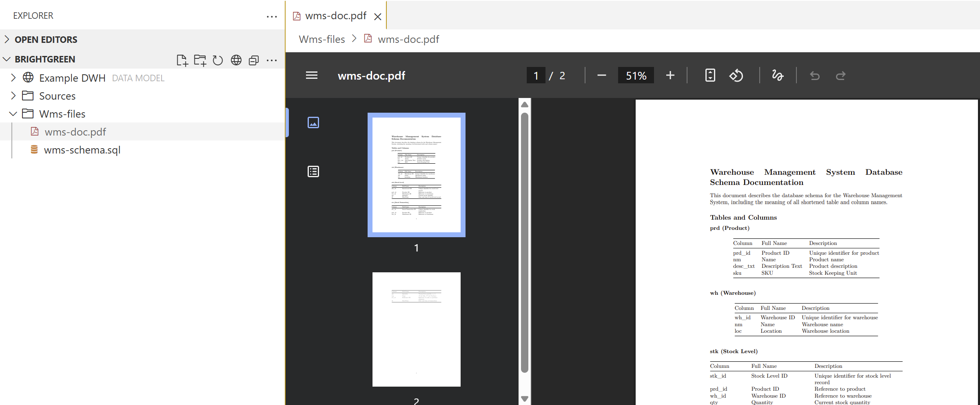
Task: Click the New Folder icon in explorer
Action: point(200,60)
